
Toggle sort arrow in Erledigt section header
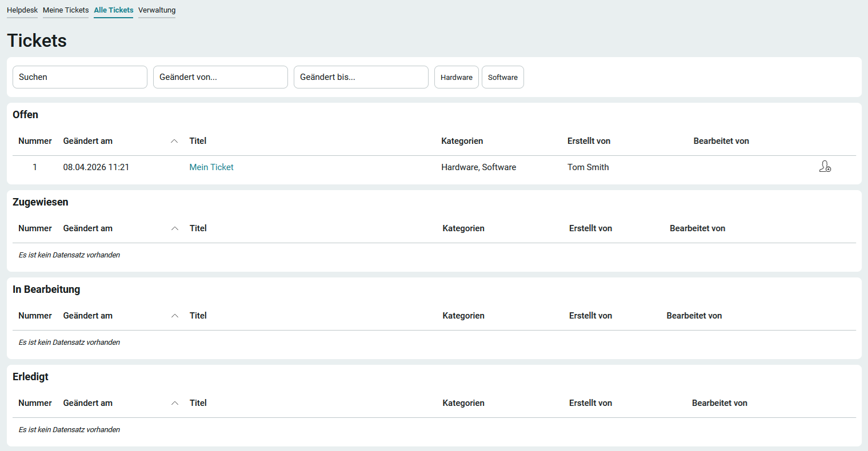175,403
